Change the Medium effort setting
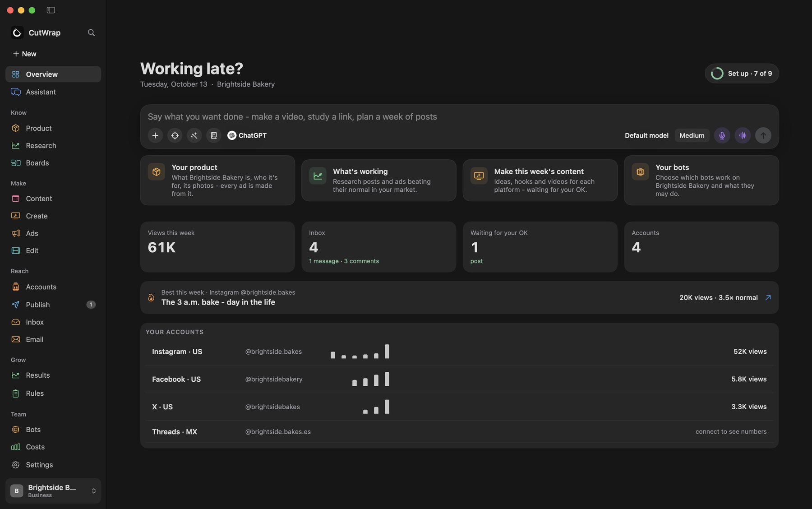812x509 pixels. click(692, 135)
